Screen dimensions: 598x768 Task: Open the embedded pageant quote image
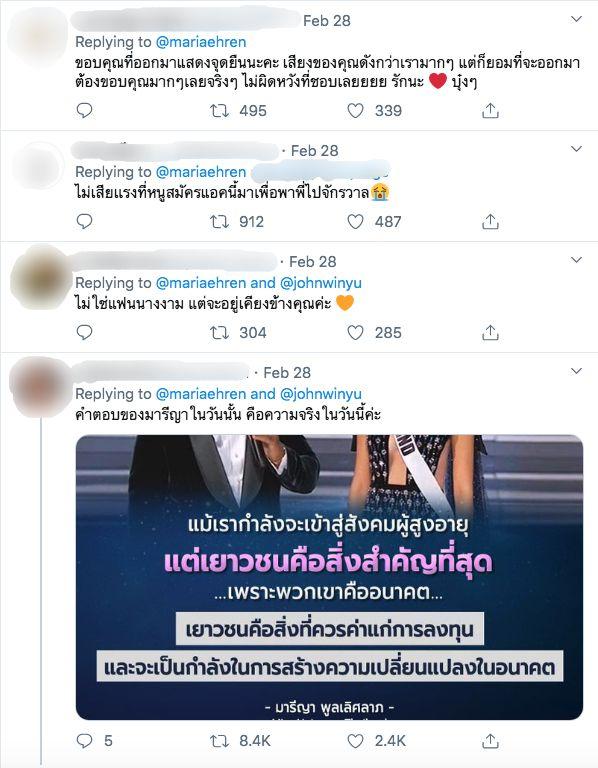(x=329, y=577)
